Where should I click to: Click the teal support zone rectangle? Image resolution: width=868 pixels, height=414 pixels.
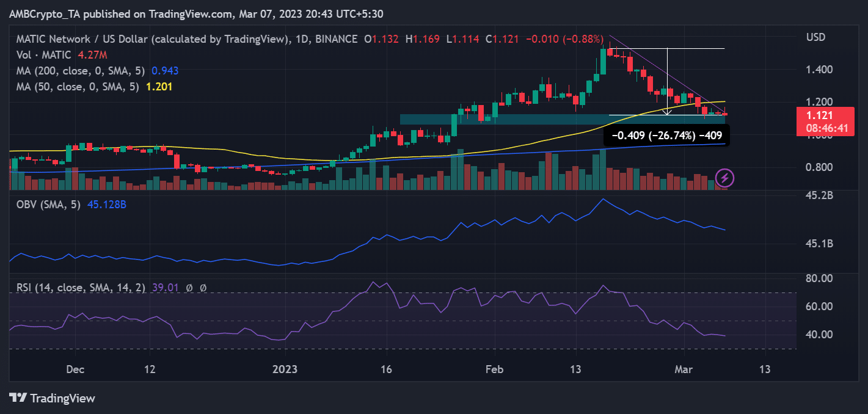click(563, 119)
